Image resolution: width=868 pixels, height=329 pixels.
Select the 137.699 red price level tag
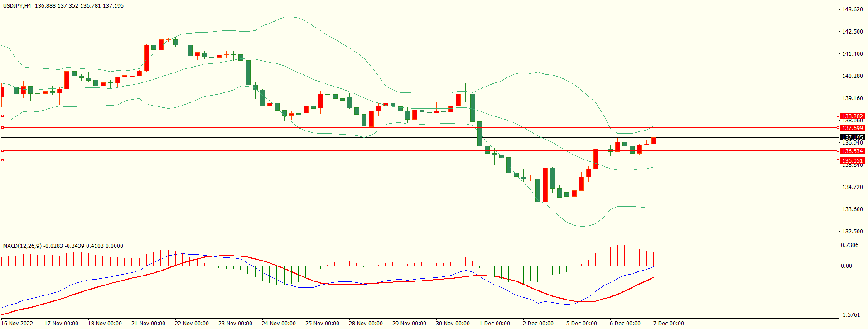852,128
